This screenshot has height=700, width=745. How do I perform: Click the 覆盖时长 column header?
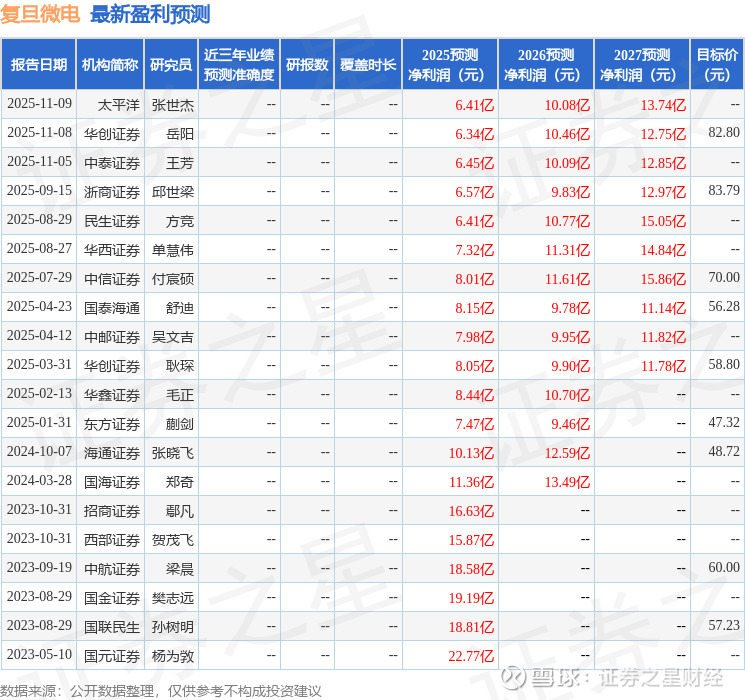point(368,65)
